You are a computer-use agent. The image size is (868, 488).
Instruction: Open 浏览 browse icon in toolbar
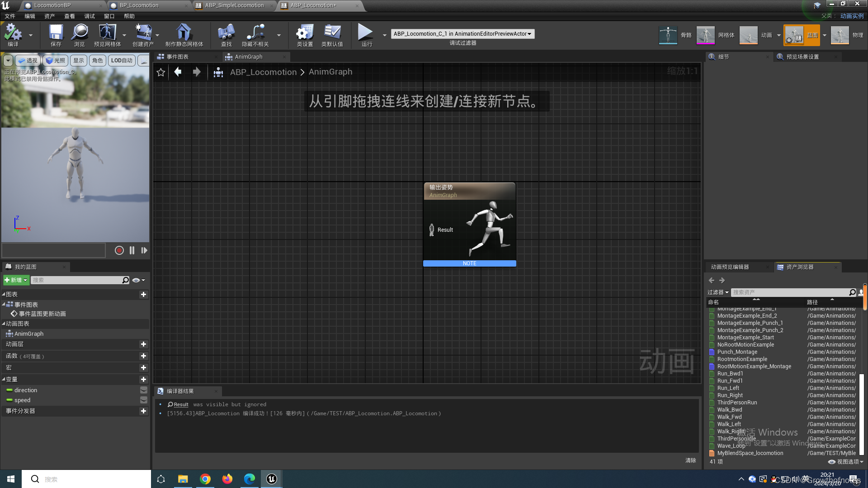80,35
